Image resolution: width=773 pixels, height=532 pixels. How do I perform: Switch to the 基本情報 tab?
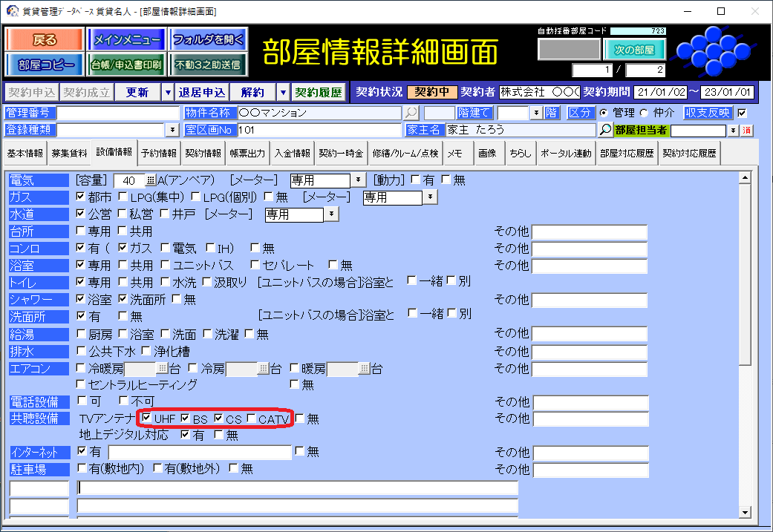tap(25, 154)
